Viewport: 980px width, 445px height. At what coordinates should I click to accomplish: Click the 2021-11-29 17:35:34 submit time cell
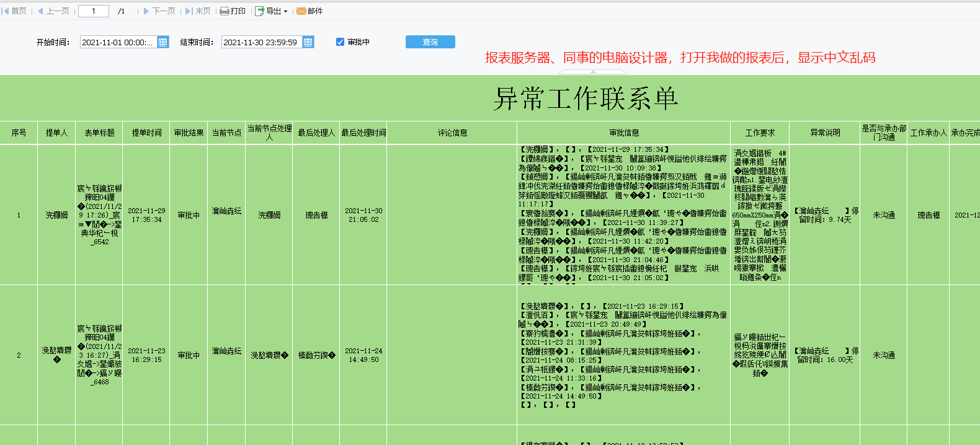click(146, 215)
